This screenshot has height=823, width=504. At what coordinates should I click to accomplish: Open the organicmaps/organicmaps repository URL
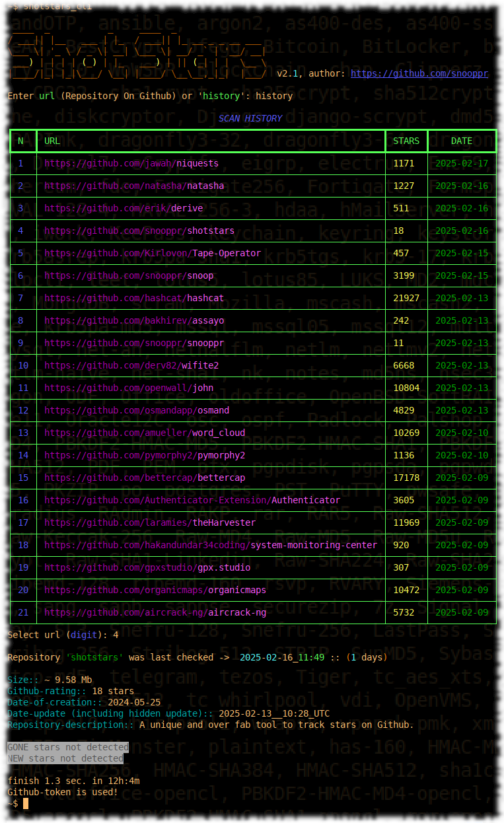click(x=155, y=590)
